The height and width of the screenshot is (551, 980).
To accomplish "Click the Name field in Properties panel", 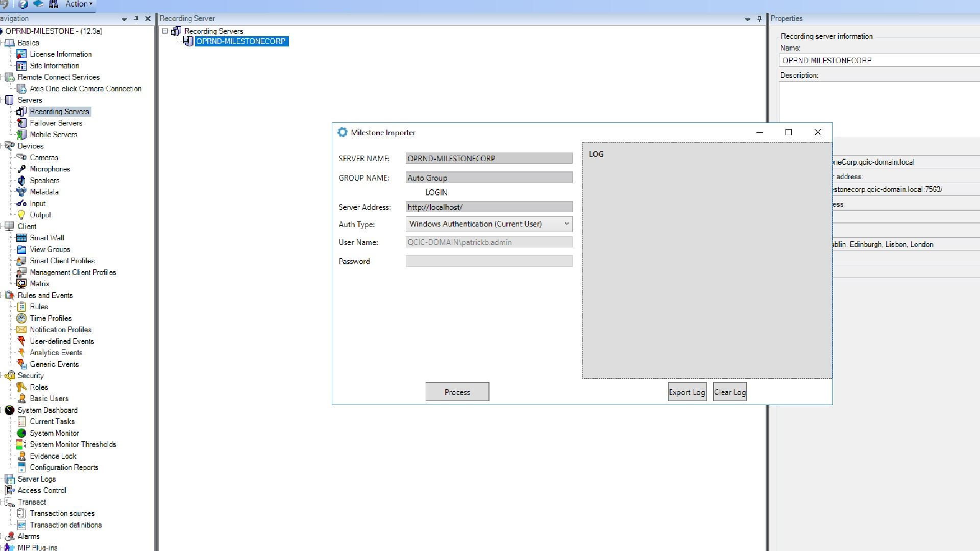I will (x=879, y=60).
